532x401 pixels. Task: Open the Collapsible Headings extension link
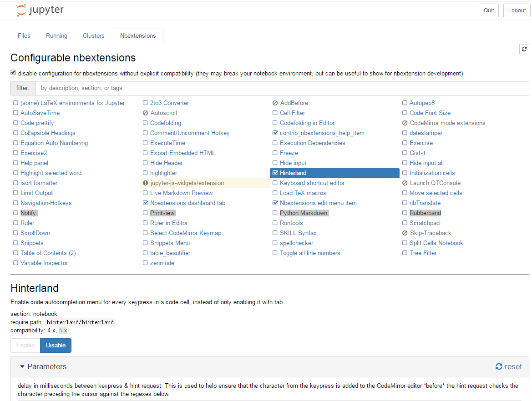tap(48, 133)
